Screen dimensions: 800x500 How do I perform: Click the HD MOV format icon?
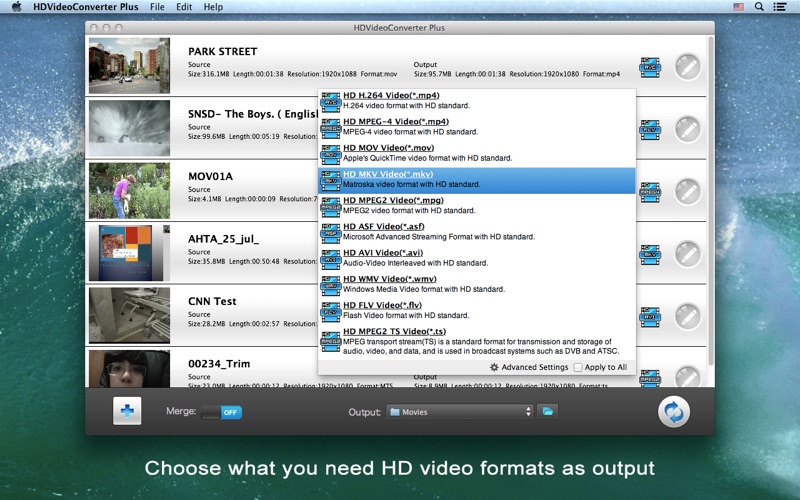click(x=331, y=154)
